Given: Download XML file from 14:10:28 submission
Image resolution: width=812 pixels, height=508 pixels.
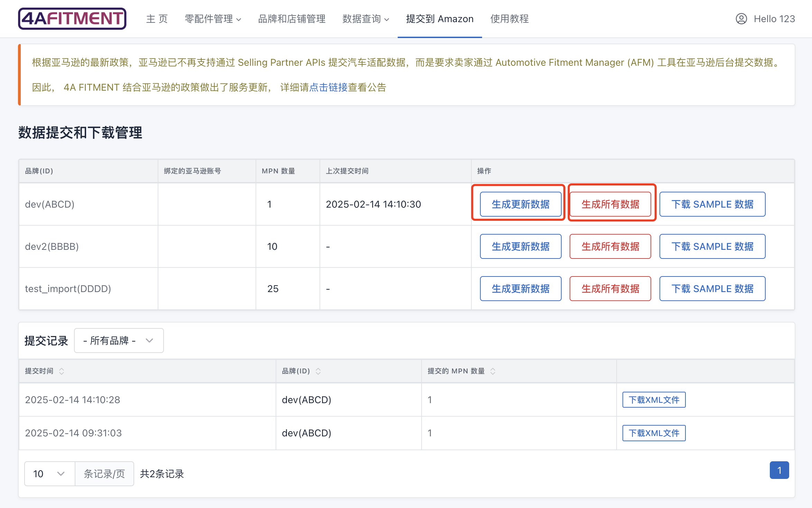Looking at the screenshot, I should coord(654,400).
